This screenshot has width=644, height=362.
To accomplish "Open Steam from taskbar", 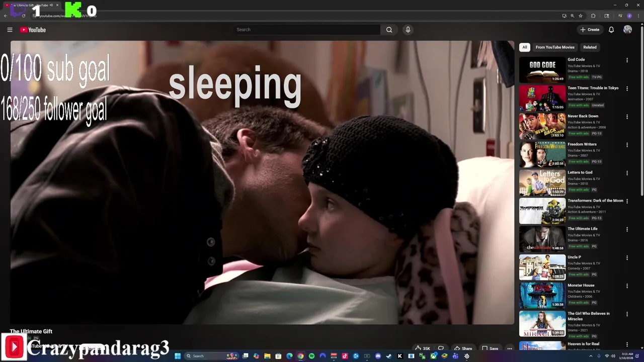I will point(389,356).
